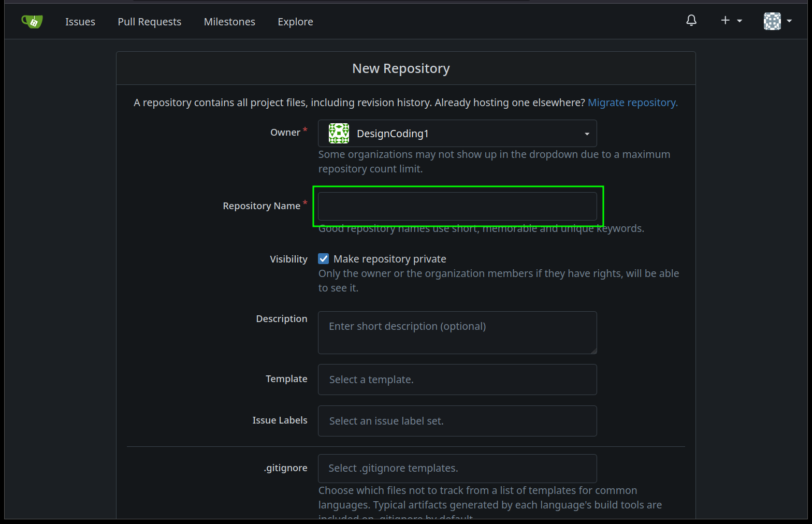Image resolution: width=812 pixels, height=524 pixels.
Task: Open the Template selection dropdown
Action: pyautogui.click(x=457, y=380)
